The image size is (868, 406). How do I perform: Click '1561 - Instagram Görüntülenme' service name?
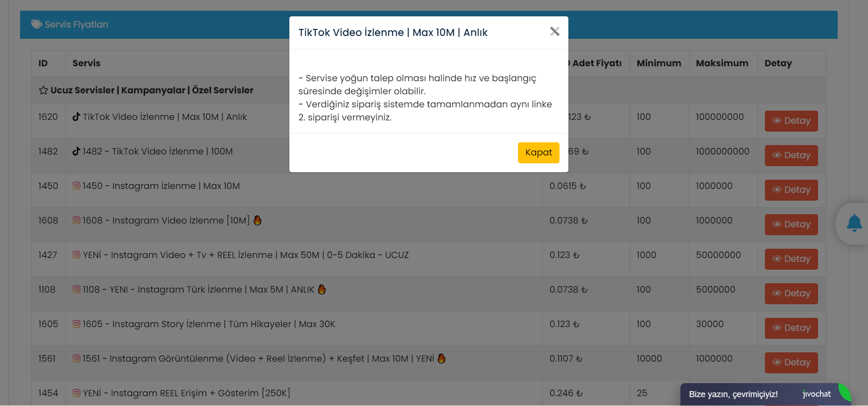[258, 358]
